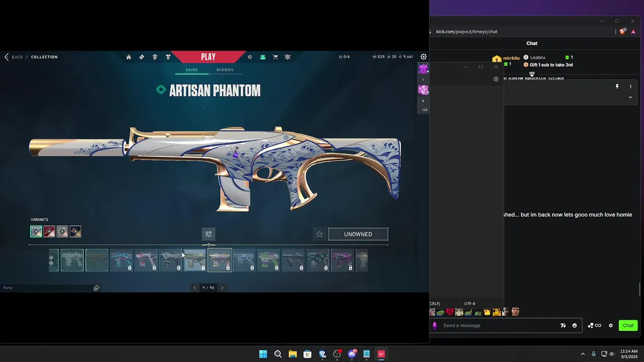The image size is (644, 362).
Task: Open the second purple cube icon on right strip
Action: [424, 90]
